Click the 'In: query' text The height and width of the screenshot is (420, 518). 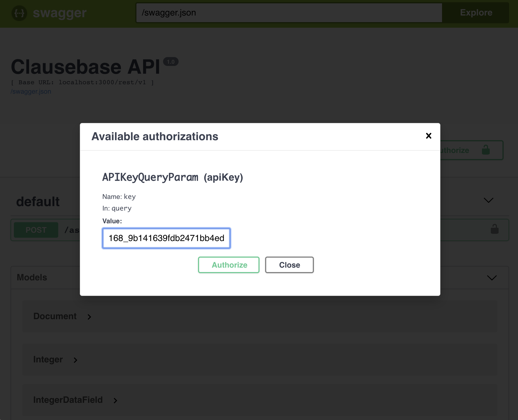tap(117, 208)
